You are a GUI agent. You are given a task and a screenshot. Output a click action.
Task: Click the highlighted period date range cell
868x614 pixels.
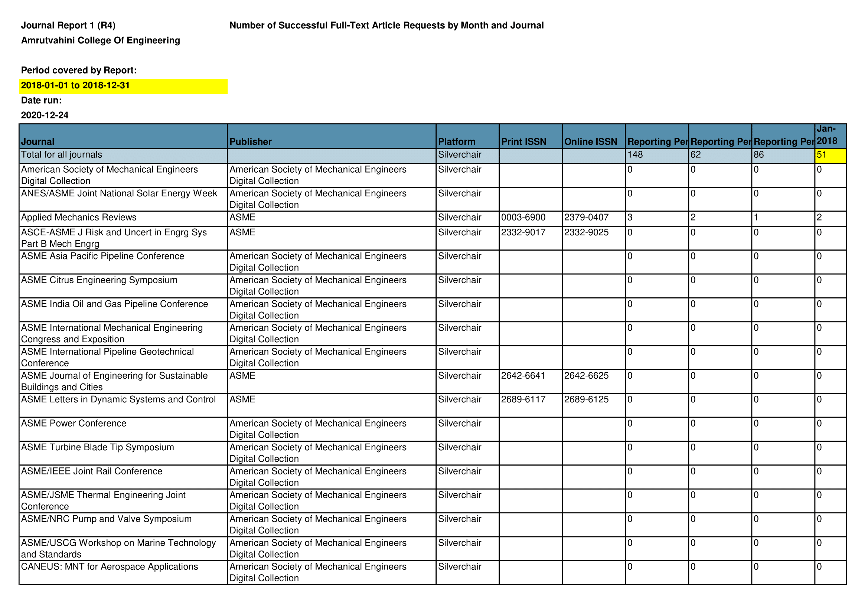point(123,86)
